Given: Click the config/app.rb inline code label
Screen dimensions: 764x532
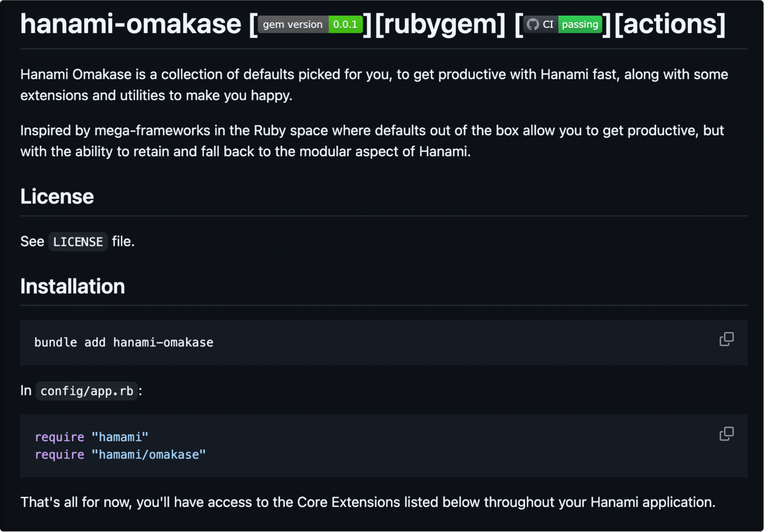Looking at the screenshot, I should 87,391.
